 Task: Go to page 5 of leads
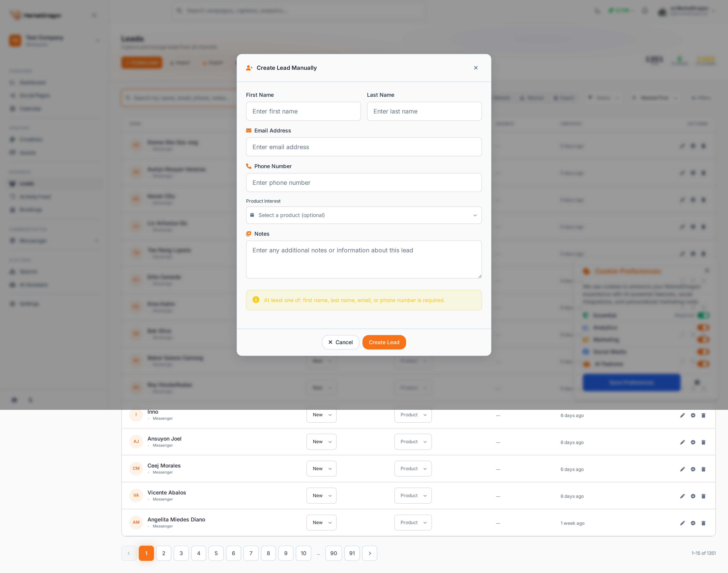click(216, 553)
